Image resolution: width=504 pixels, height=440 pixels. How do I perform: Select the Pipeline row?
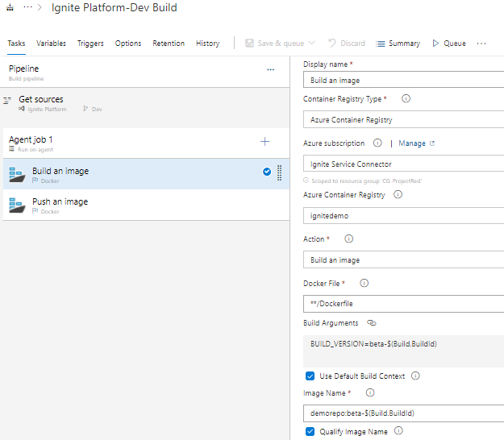(x=144, y=73)
